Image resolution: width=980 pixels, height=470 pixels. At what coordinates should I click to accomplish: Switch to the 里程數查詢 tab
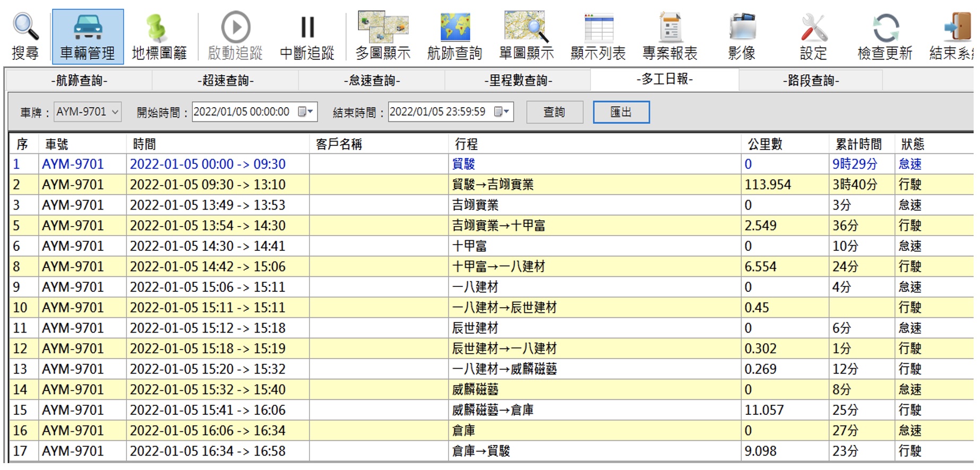tap(518, 81)
